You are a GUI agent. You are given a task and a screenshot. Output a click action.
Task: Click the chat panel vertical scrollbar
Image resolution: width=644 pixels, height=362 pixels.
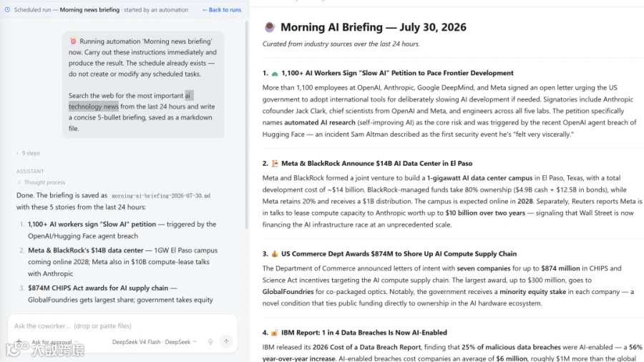coord(246,125)
